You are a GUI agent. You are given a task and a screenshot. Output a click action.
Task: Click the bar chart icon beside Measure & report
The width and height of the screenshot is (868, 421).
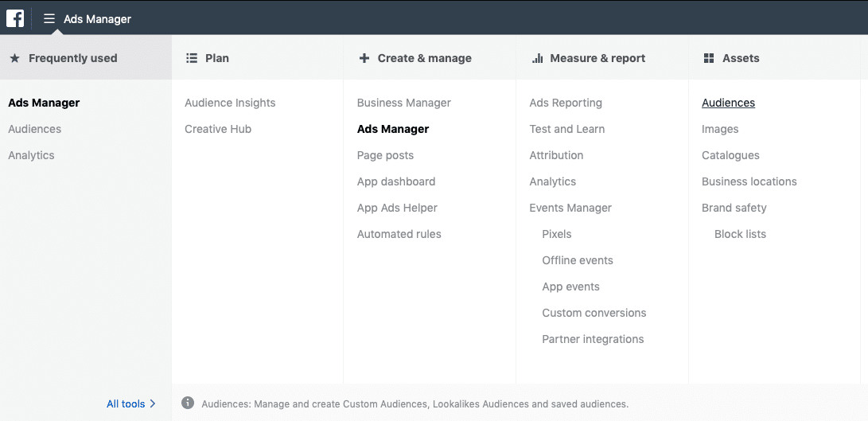(x=537, y=58)
